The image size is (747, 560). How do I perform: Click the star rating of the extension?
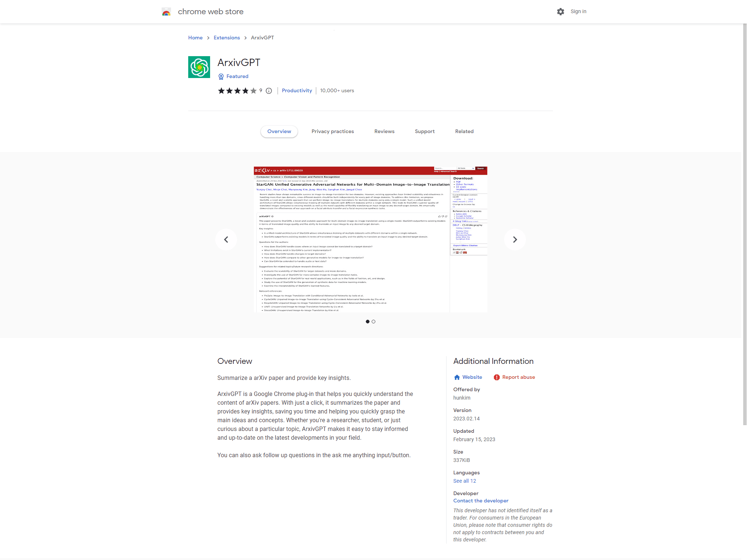[x=237, y=91]
